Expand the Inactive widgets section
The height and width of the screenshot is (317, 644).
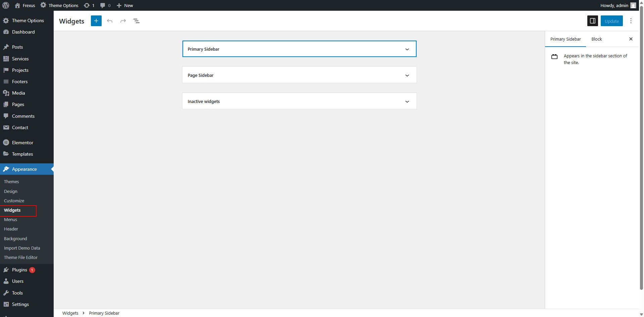pos(407,102)
